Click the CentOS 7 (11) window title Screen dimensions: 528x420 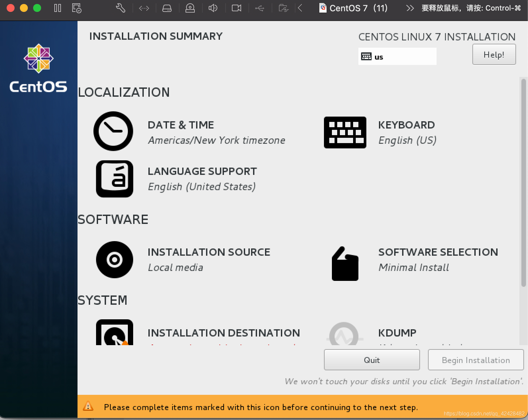click(x=358, y=8)
